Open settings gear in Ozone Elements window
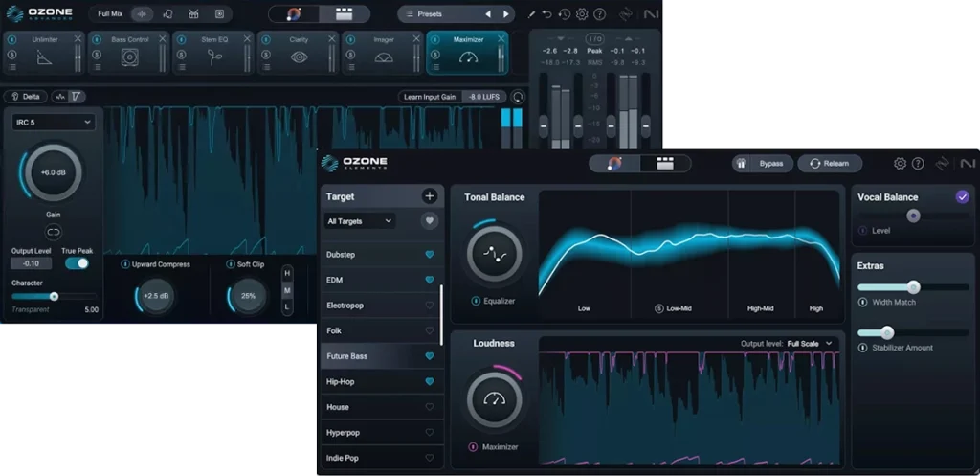Screen dimensions: 980x476 pos(900,164)
